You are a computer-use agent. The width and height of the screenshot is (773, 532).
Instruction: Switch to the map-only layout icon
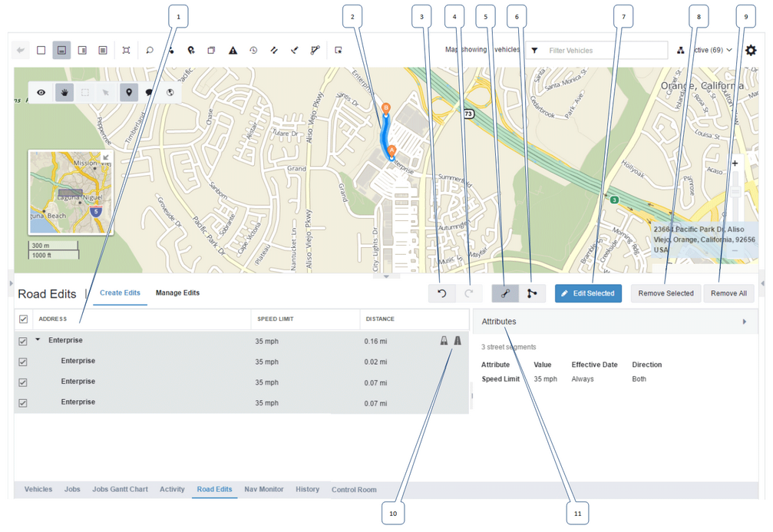point(41,50)
